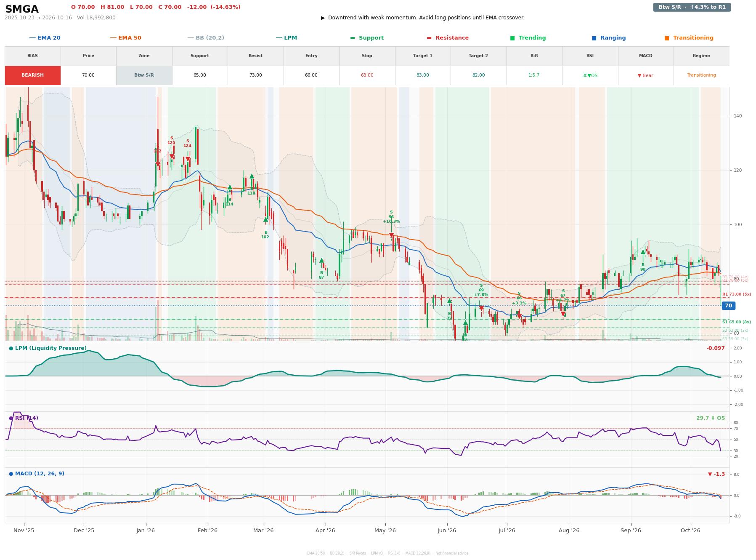Click the sell marker S 69 +7.8%

point(481,309)
